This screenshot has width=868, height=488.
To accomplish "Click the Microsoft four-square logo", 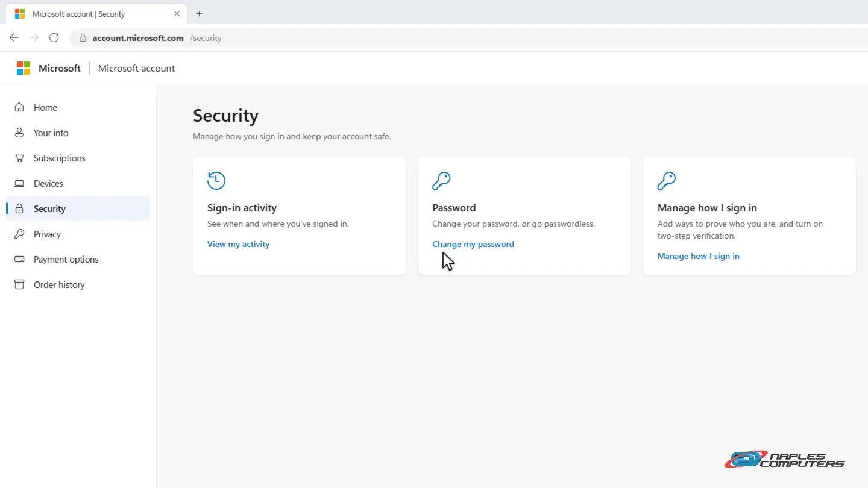I will 24,68.
